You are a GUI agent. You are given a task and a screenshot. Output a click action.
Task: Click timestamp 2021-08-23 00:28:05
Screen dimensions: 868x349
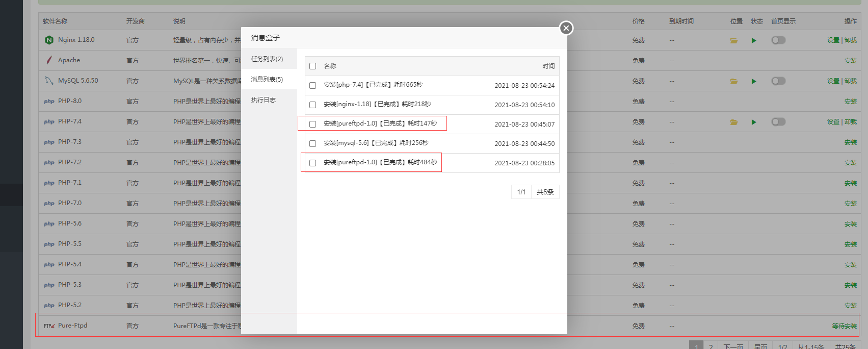click(524, 163)
